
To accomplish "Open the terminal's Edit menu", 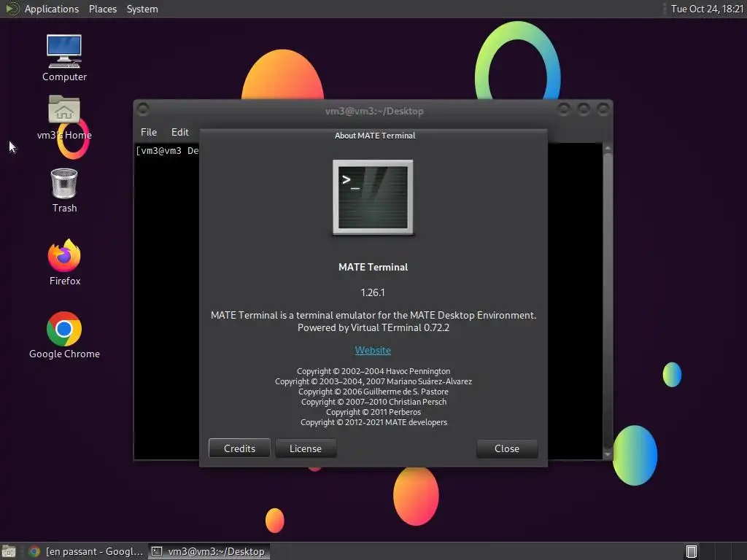I will click(x=179, y=132).
